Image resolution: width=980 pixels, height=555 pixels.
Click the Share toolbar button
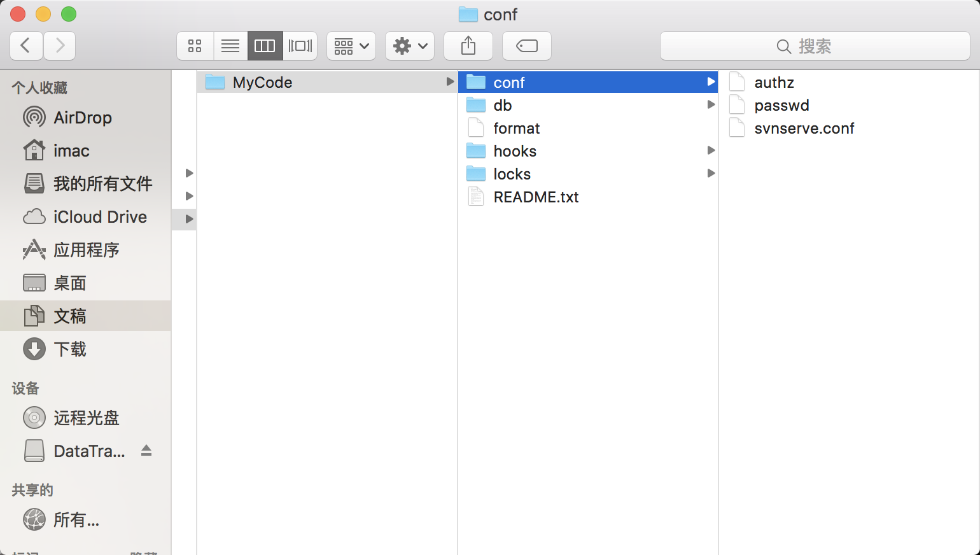click(468, 46)
